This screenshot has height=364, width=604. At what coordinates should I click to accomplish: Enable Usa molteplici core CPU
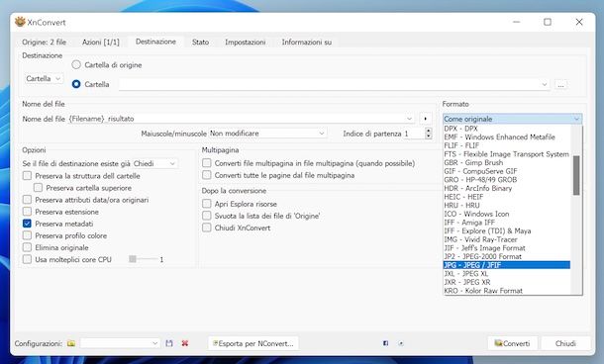(x=27, y=259)
